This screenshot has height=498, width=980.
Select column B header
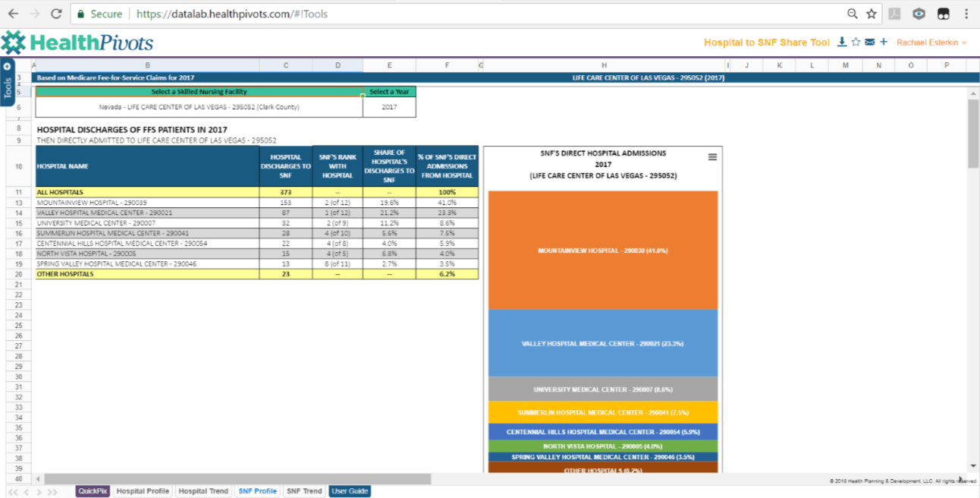[x=147, y=65]
